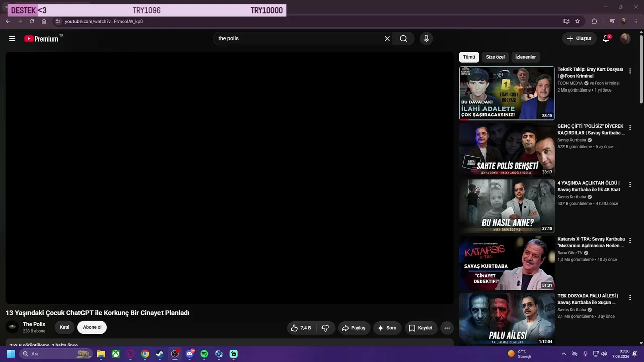The image size is (644, 362).
Task: Open volume control in system tray
Action: click(x=604, y=354)
